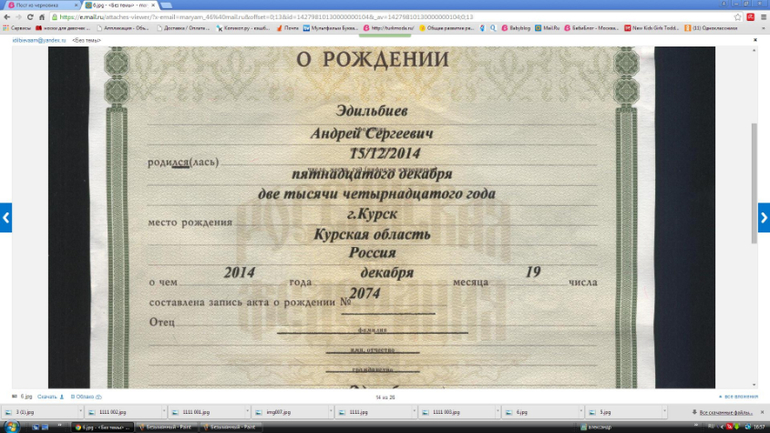Open the downloaded 1111 003.jpg file
Image resolution: width=770 pixels, height=433 pixels.
point(445,412)
